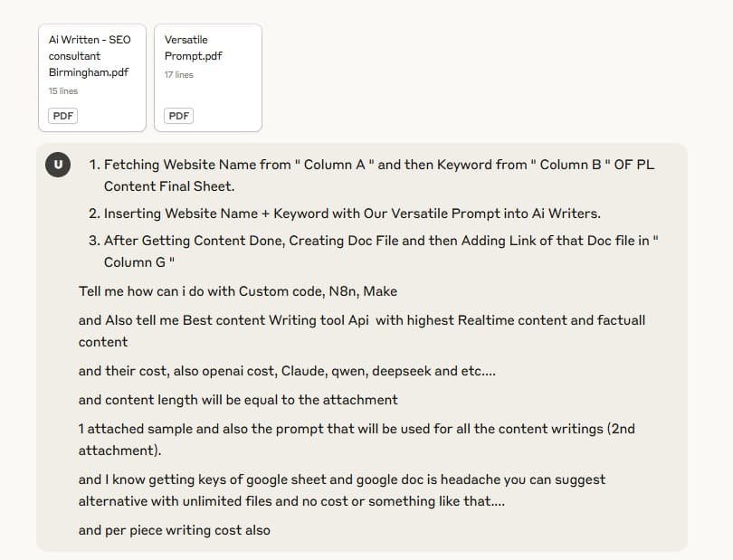Select list item three about Creating Doc File
Viewport: 733px width, 560px height.
pyautogui.click(x=374, y=251)
